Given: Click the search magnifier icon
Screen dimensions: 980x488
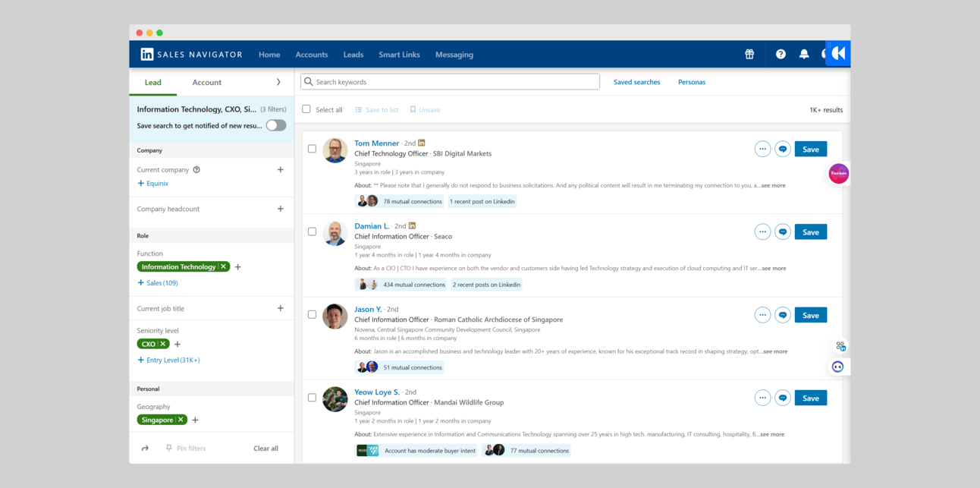Looking at the screenshot, I should (x=309, y=82).
